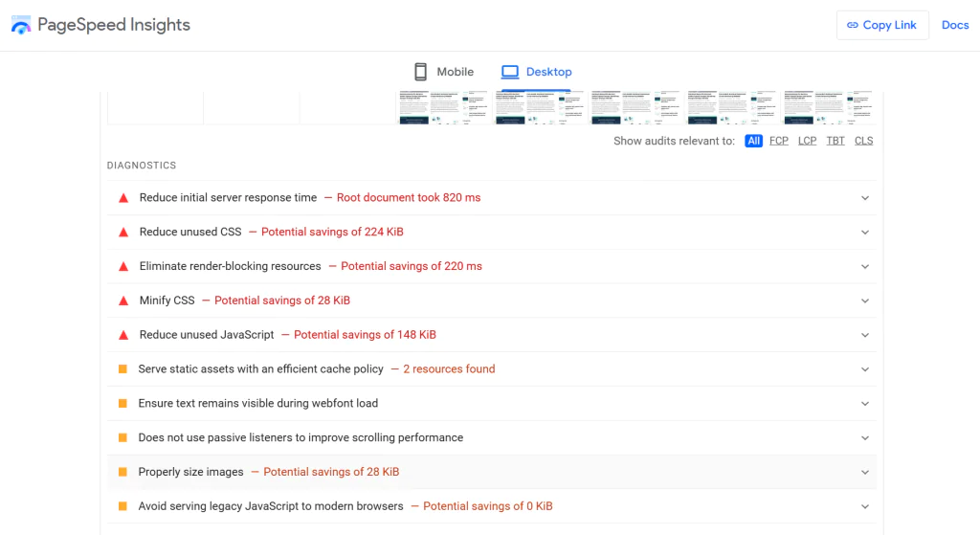The width and height of the screenshot is (980, 535).
Task: Filter audits by CLS
Action: (x=864, y=142)
